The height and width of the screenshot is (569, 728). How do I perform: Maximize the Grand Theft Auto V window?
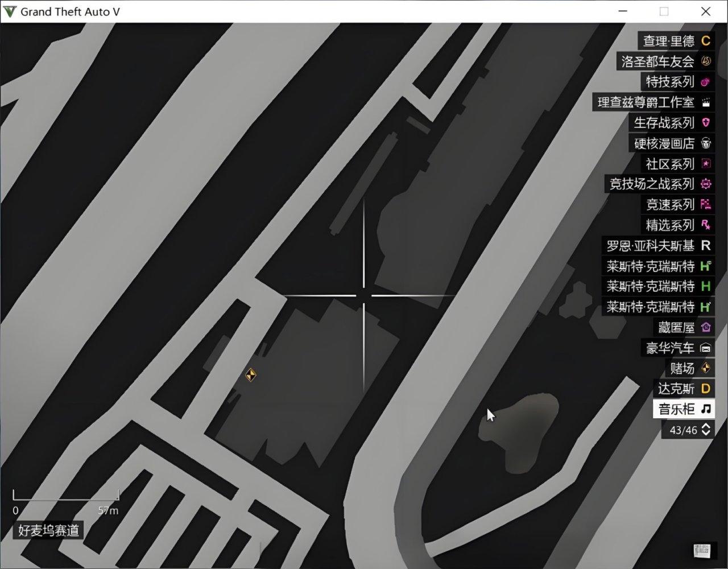(664, 11)
